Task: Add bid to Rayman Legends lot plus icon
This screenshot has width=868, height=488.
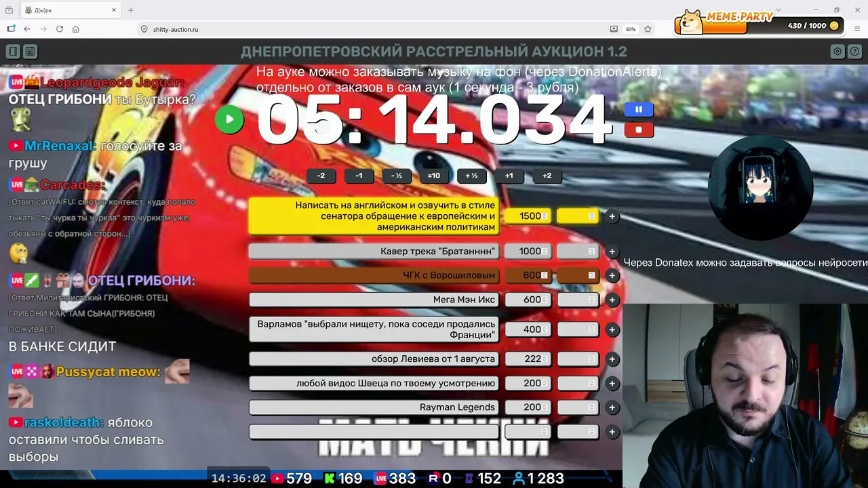Action: (612, 407)
